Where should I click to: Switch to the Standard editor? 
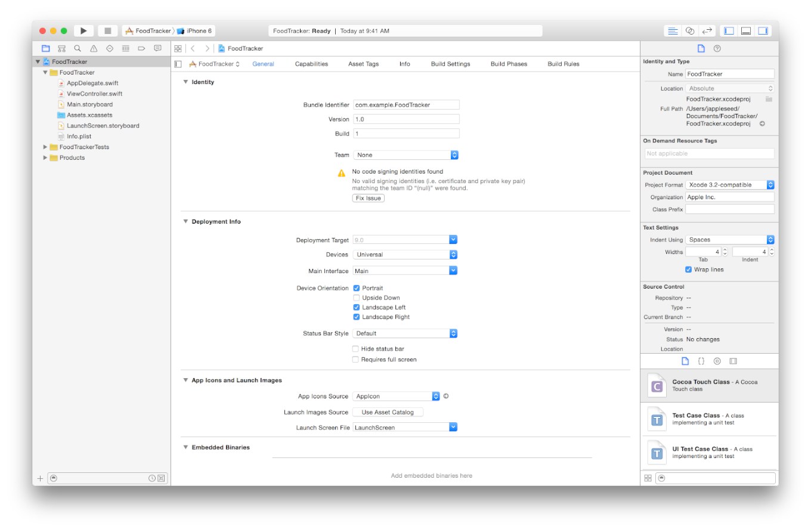[x=673, y=31]
